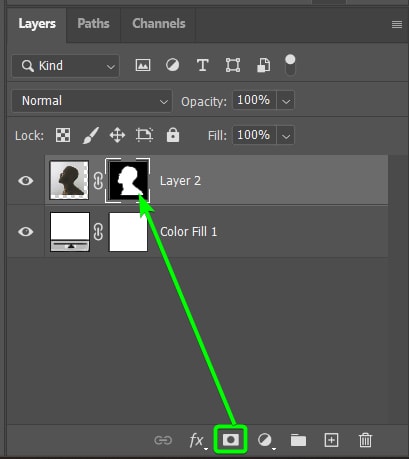Image resolution: width=409 pixels, height=459 pixels.
Task: Lock image pixels brush icon
Action: [x=90, y=135]
